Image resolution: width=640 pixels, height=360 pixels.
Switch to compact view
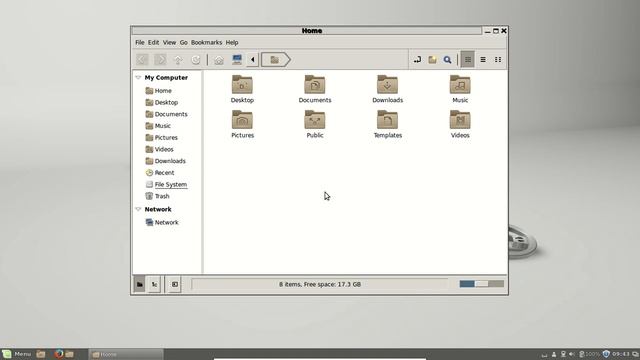click(498, 60)
